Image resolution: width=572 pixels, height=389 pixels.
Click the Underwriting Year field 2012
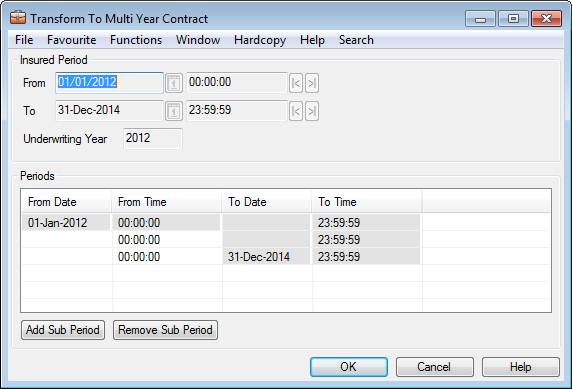(153, 139)
